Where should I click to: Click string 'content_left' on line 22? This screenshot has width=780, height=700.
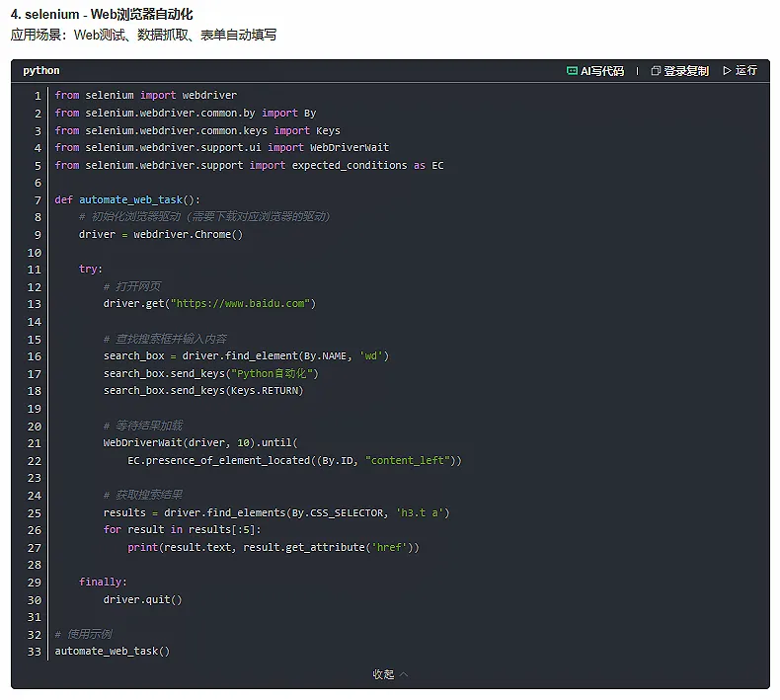[x=408, y=461]
